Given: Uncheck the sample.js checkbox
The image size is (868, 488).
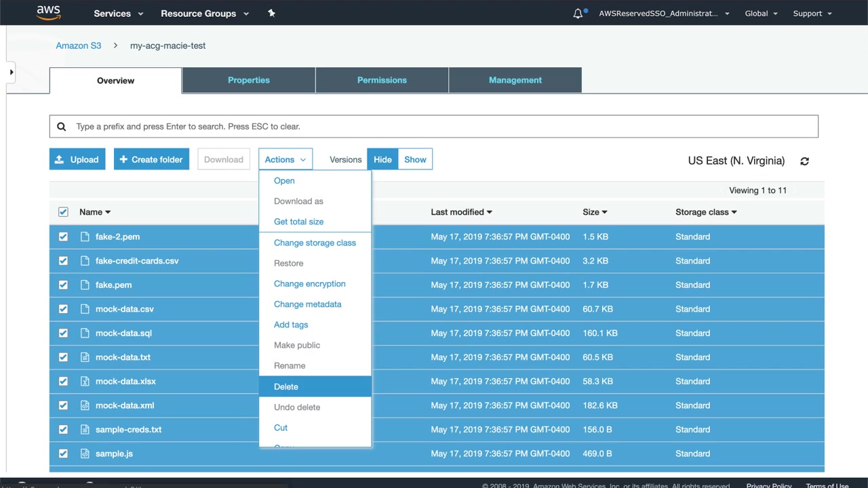Looking at the screenshot, I should (x=63, y=453).
